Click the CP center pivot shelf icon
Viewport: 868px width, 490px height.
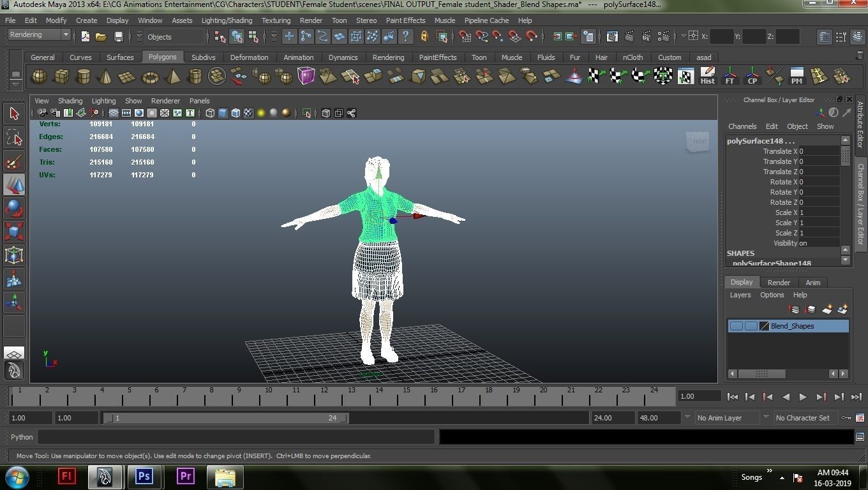pos(752,77)
